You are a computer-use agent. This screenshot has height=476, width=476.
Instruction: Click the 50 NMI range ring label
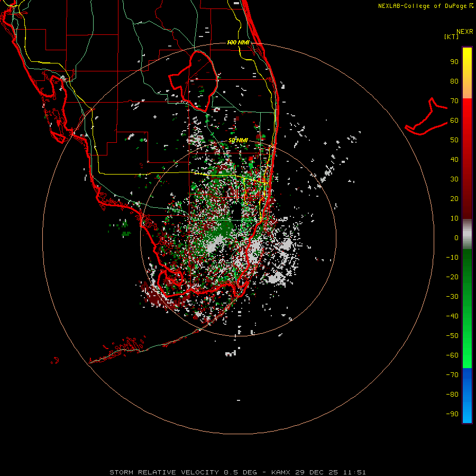pyautogui.click(x=238, y=140)
